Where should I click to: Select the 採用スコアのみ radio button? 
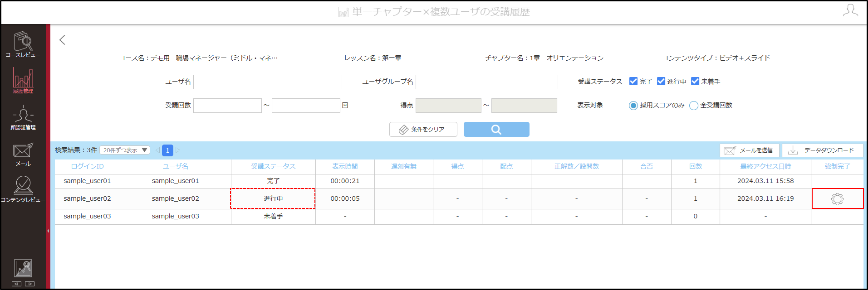tap(633, 106)
